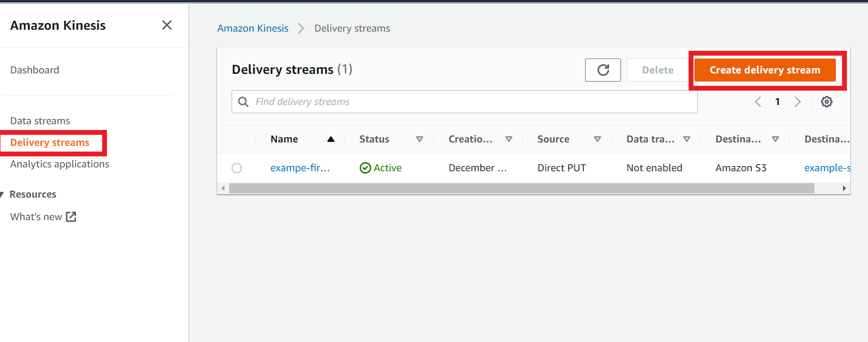Click scrollbar right arrow
The width and height of the screenshot is (868, 342).
[x=844, y=189]
